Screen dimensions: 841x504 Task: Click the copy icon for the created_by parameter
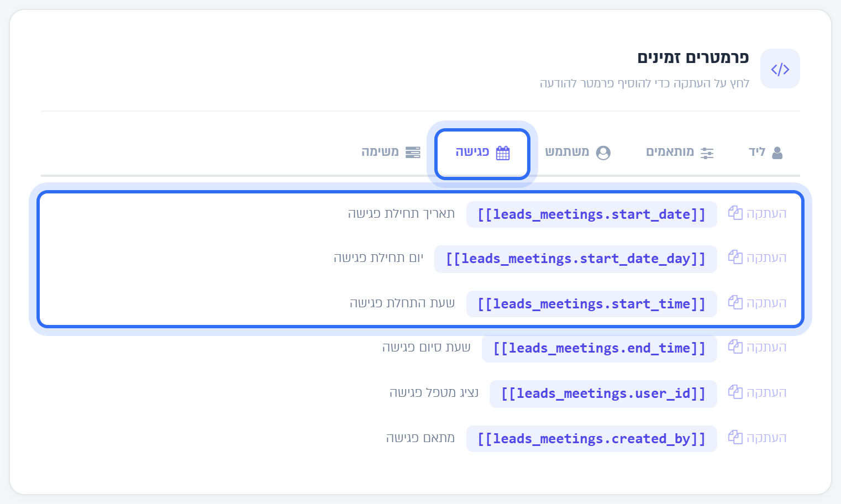[735, 437]
